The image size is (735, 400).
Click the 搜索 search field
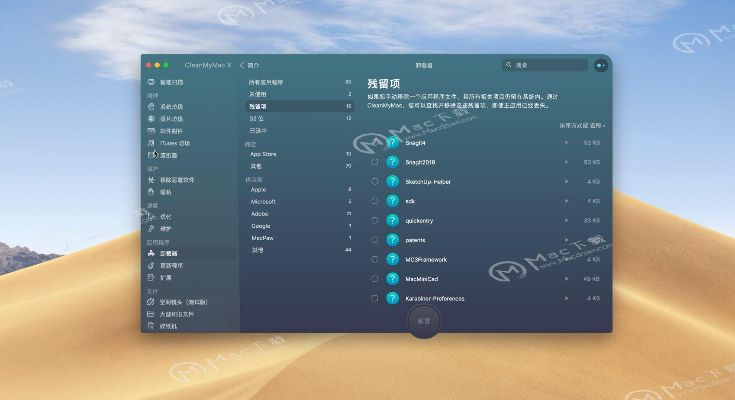coord(545,65)
